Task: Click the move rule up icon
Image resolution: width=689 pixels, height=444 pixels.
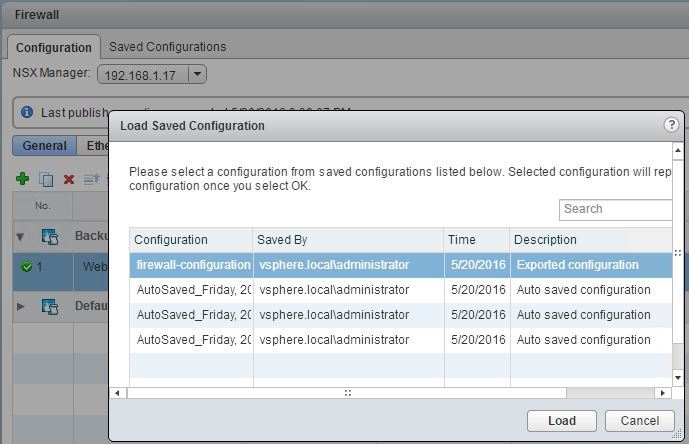Action: pos(91,179)
